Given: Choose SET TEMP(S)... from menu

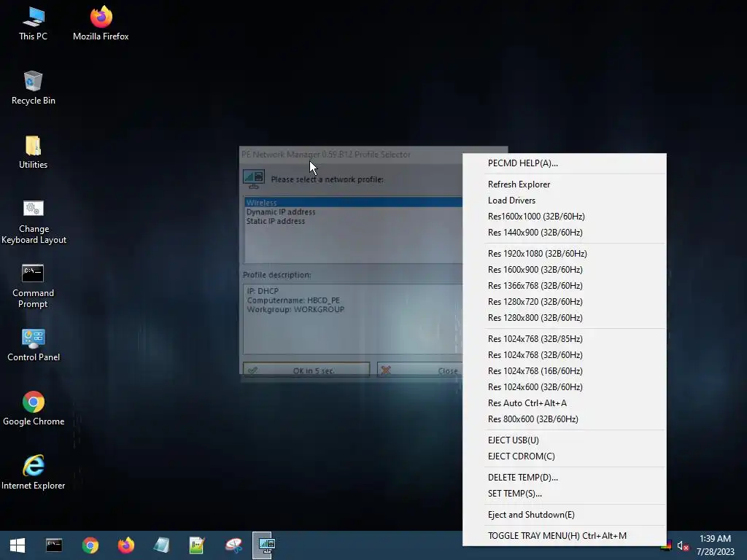Looking at the screenshot, I should point(565,494).
